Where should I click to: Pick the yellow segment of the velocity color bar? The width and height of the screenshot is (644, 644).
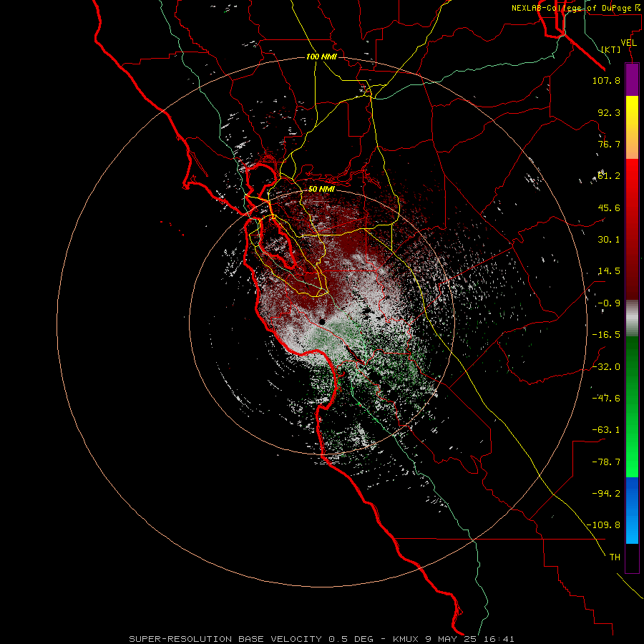point(632,127)
